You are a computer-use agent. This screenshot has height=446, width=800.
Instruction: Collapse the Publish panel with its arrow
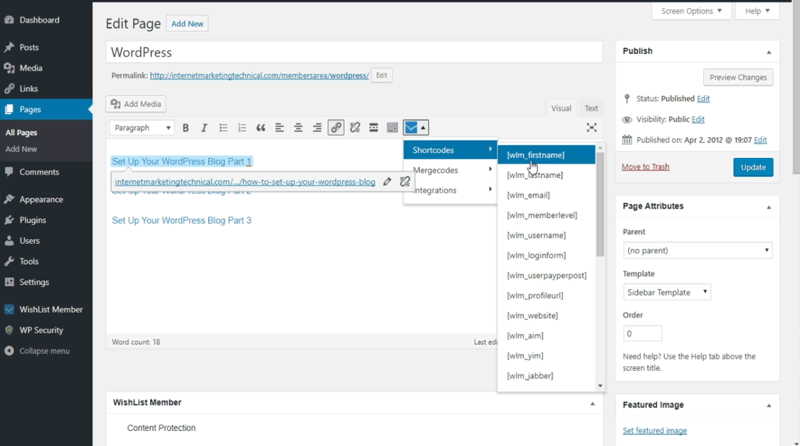click(x=768, y=51)
